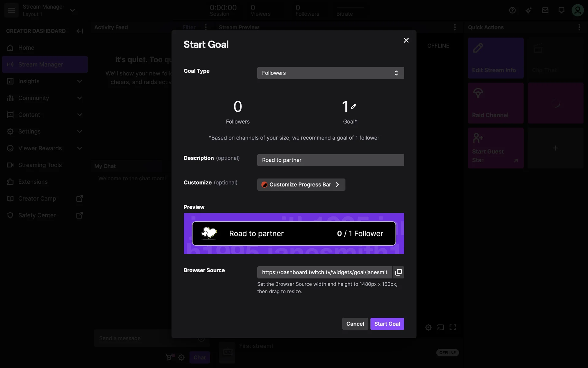Screen dimensions: 588x368
Task: Click the pencil icon to edit goal number
Action: (x=353, y=106)
